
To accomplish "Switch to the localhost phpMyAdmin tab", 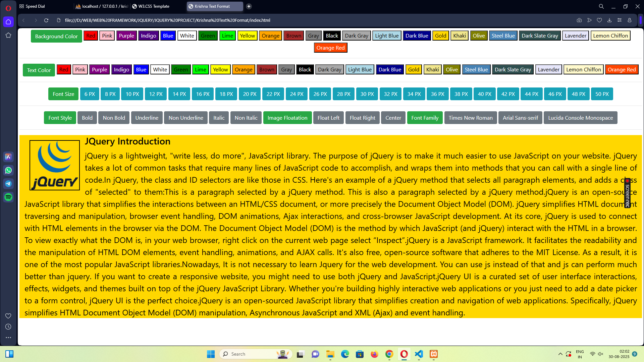I will pos(102,6).
